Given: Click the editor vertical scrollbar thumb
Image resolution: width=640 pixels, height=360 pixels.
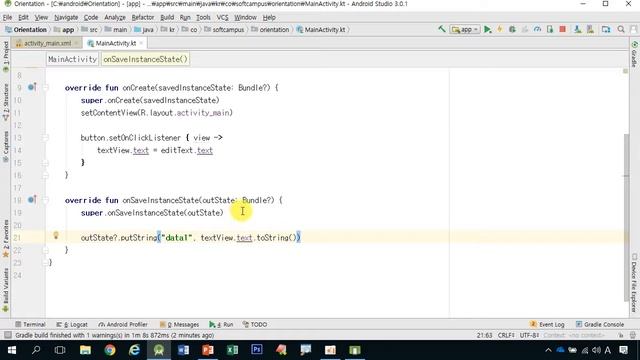Looking at the screenshot, I should 626,218.
